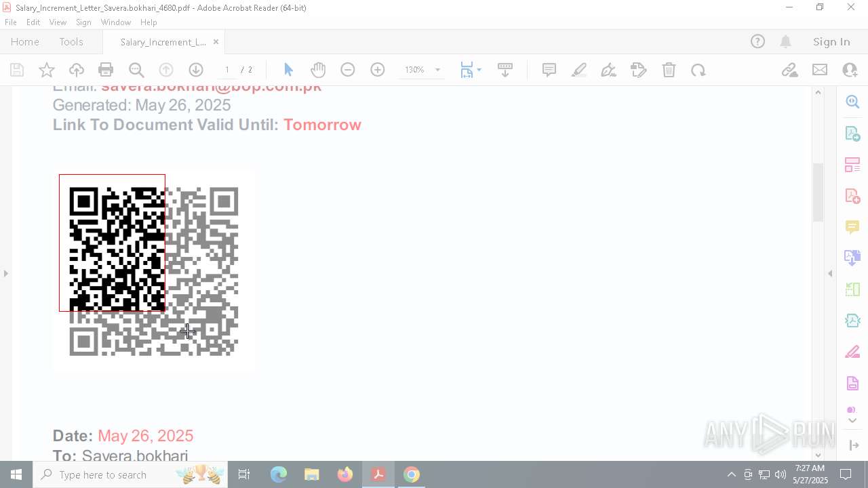Open the Sign menu
This screenshot has width=868, height=488.
(83, 22)
